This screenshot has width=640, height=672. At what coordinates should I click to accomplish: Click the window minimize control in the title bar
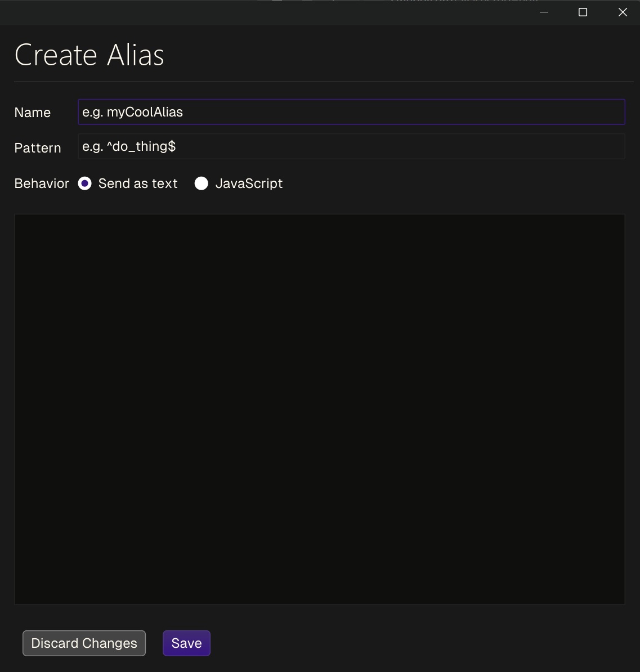(x=543, y=12)
